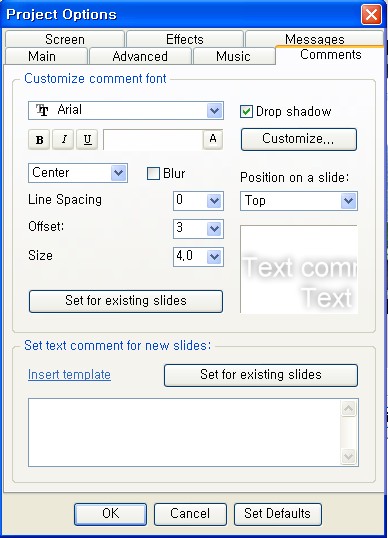Click scrollbar up arrow in comment box
Image resolution: width=388 pixels, height=538 pixels.
pyautogui.click(x=348, y=408)
